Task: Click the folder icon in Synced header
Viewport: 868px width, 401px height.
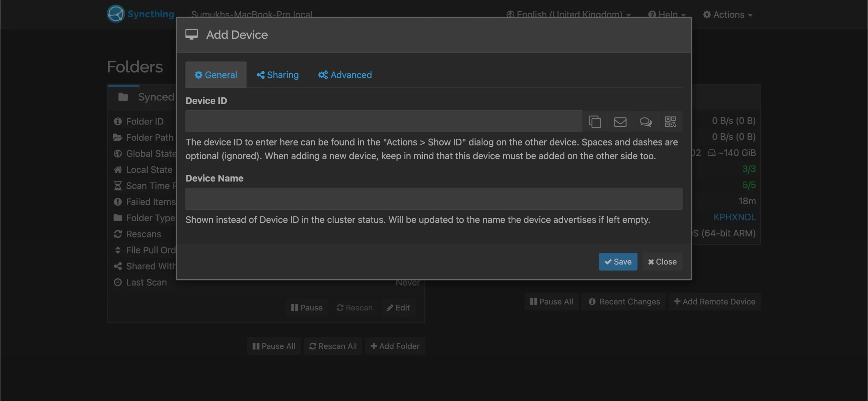Action: pos(123,97)
